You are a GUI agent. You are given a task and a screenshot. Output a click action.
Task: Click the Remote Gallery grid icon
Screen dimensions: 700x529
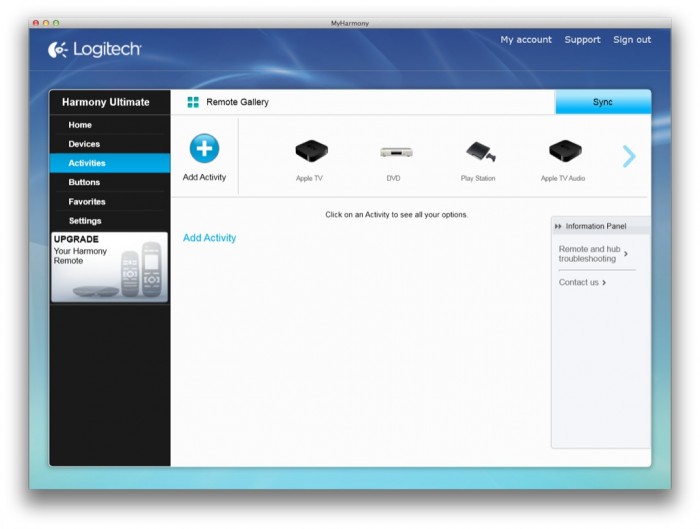193,102
